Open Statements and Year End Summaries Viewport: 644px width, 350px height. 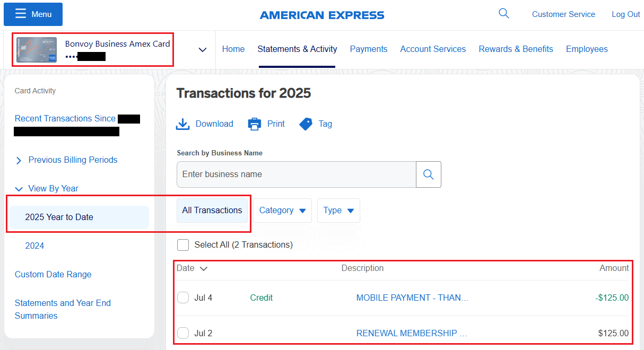point(63,309)
